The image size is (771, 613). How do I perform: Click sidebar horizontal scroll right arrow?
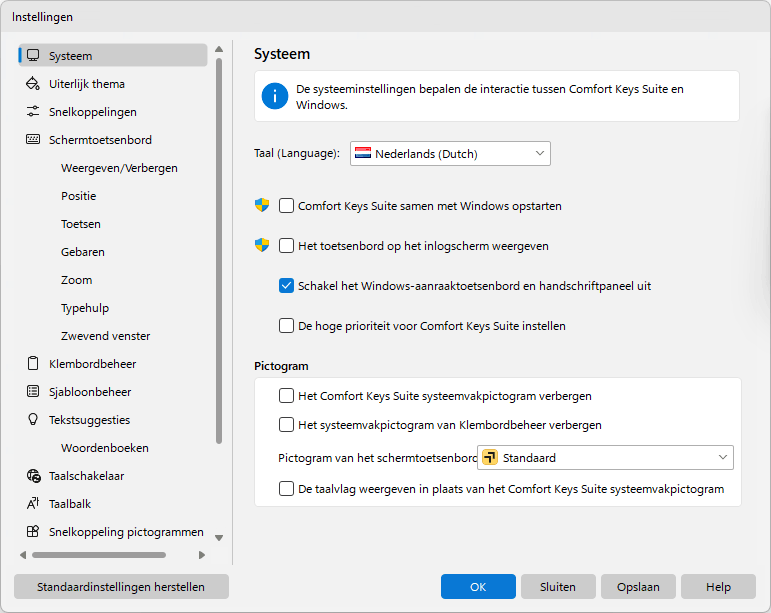point(202,555)
